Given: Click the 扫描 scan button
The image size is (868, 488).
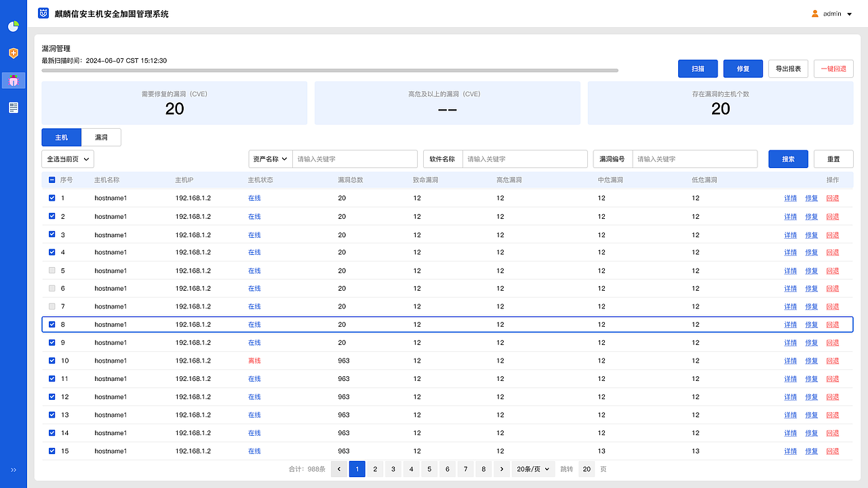Looking at the screenshot, I should [x=698, y=68].
